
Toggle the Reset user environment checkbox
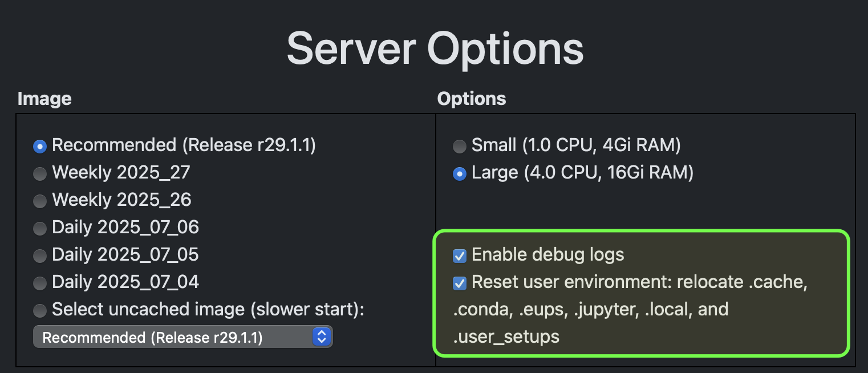click(459, 283)
